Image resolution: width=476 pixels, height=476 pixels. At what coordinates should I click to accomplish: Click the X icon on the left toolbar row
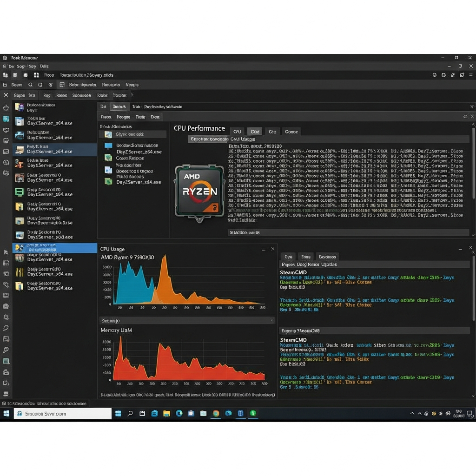click(x=6, y=95)
